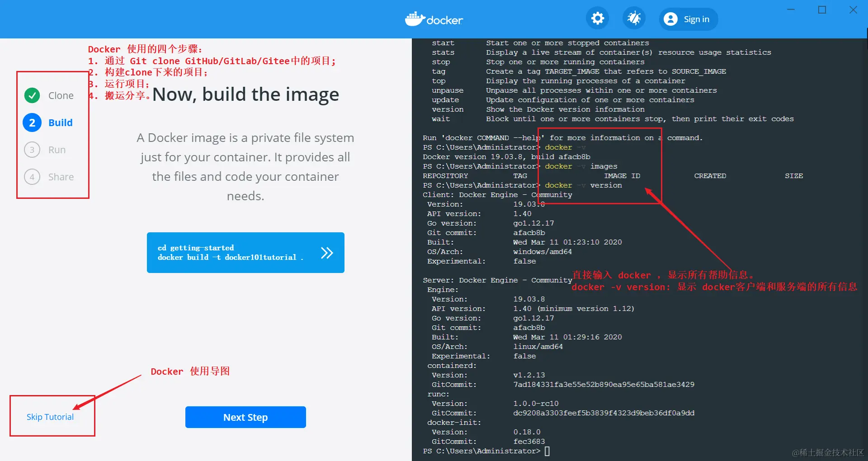Select the Run step number 3 icon
This screenshot has width=868, height=461.
(32, 150)
